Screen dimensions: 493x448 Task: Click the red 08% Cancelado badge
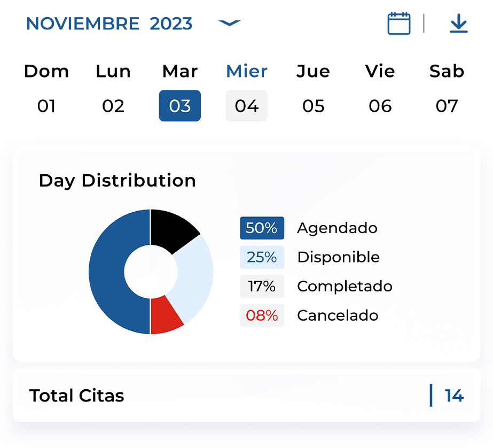[x=262, y=315]
